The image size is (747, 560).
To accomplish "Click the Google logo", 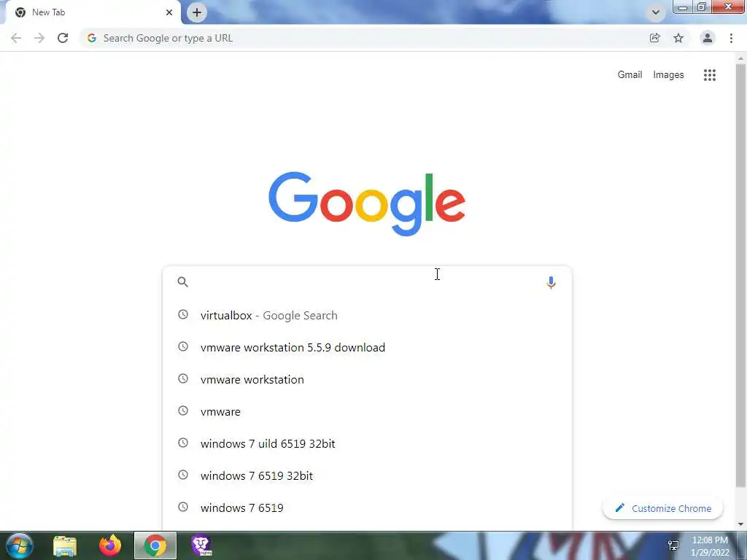I will pyautogui.click(x=367, y=204).
